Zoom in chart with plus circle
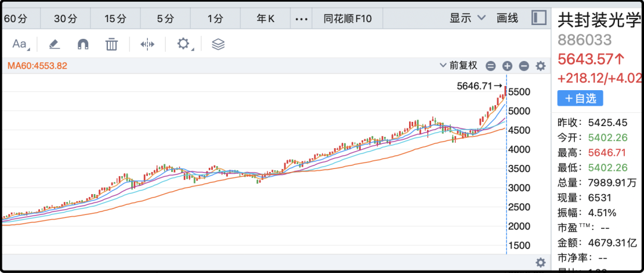This screenshot has height=273, width=644. click(507, 66)
